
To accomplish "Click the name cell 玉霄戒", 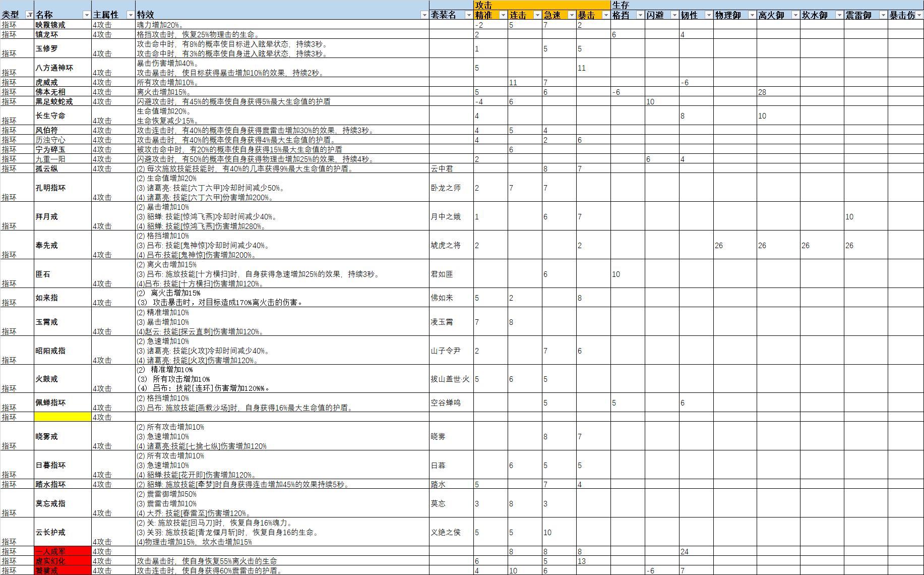I will tap(63, 322).
